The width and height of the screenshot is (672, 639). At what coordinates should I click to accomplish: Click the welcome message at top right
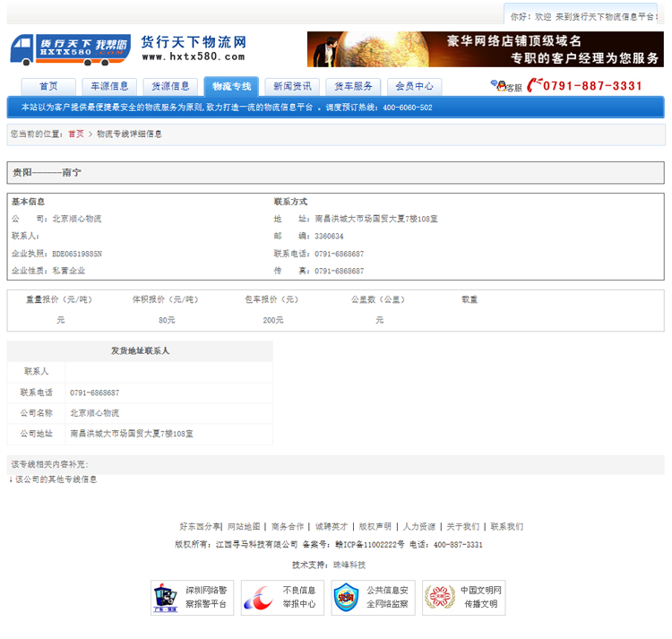(583, 17)
